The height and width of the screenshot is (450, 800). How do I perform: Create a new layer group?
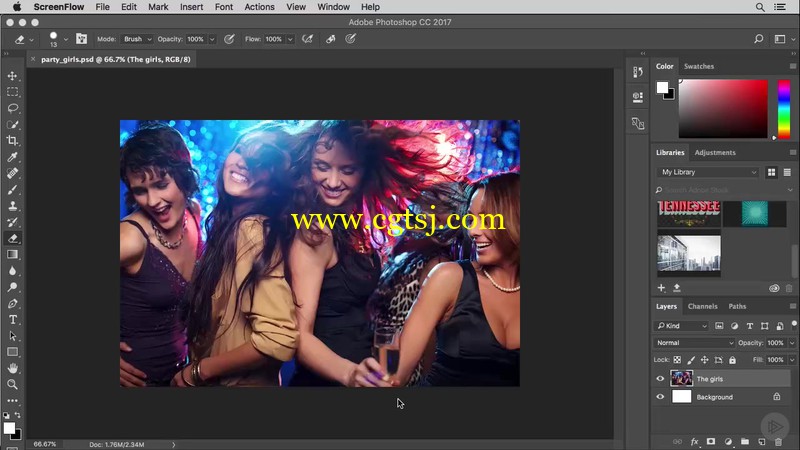(745, 442)
